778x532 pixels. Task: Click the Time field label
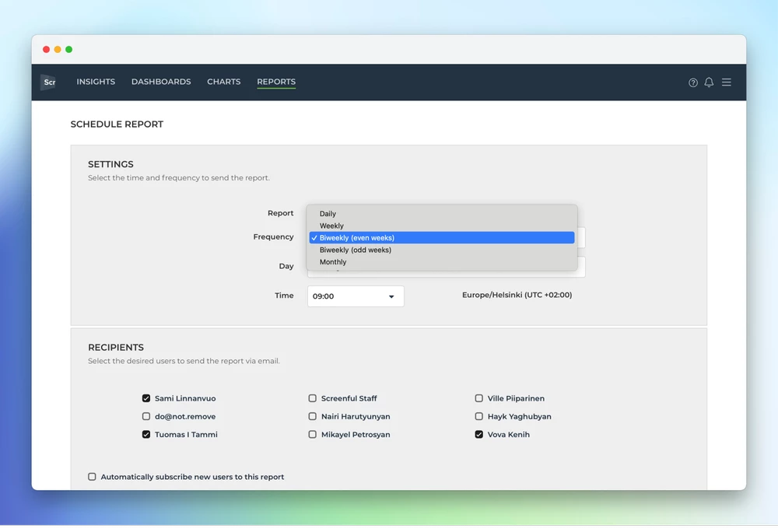coord(284,296)
